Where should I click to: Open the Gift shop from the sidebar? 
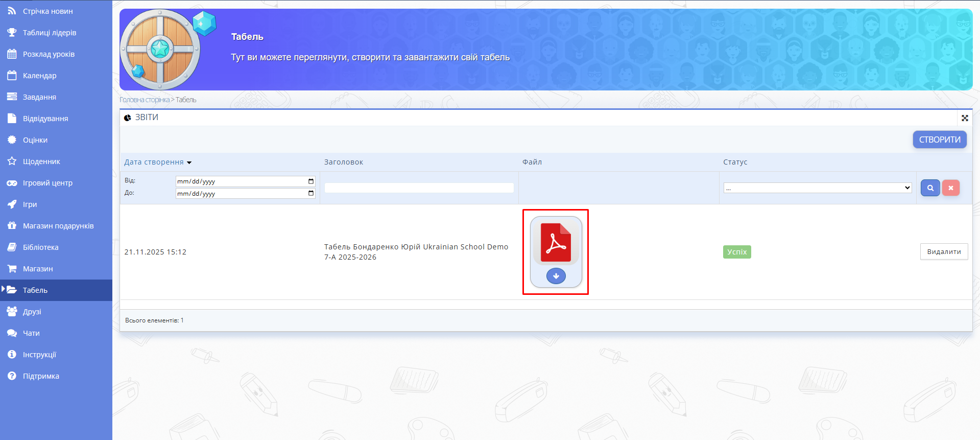(58, 226)
